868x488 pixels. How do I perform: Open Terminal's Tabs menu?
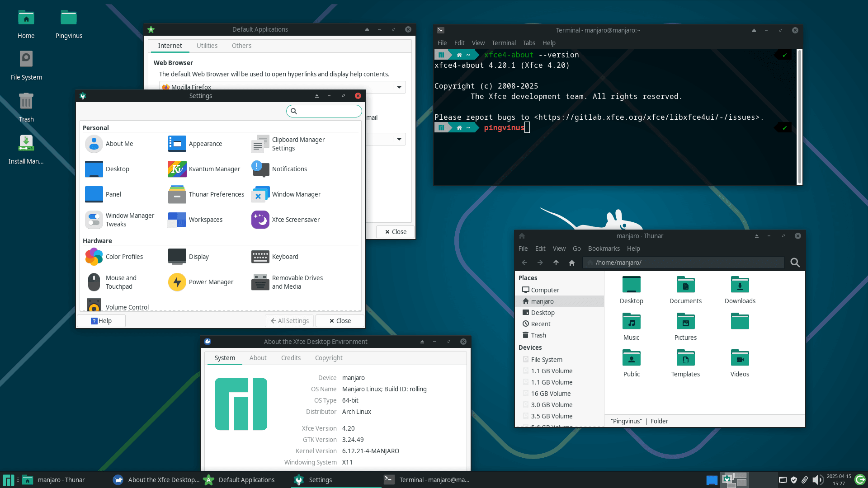[x=529, y=43]
